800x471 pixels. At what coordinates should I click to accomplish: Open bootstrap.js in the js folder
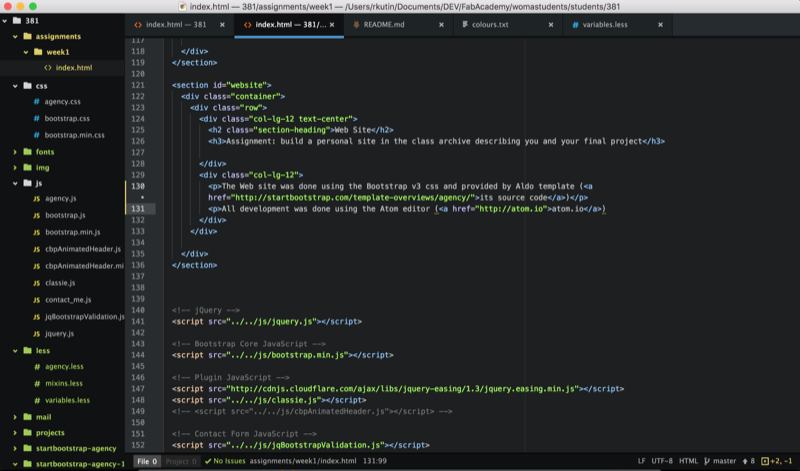pyautogui.click(x=65, y=215)
